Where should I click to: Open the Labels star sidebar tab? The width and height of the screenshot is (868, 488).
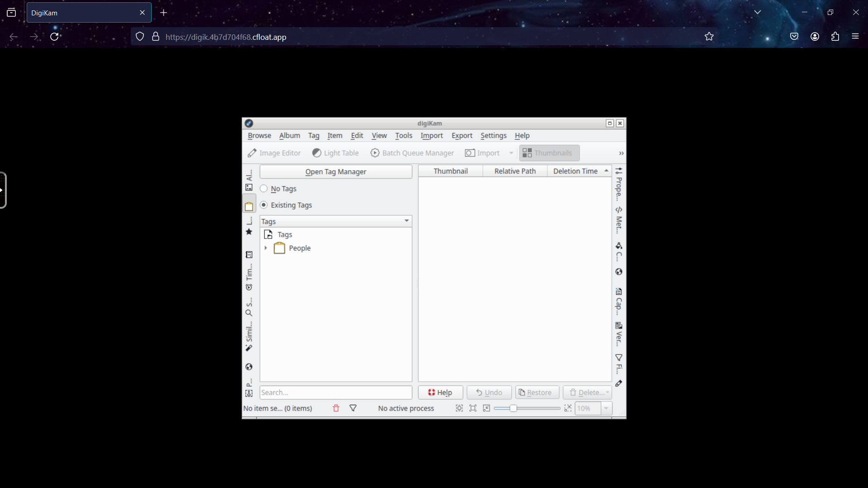249,226
